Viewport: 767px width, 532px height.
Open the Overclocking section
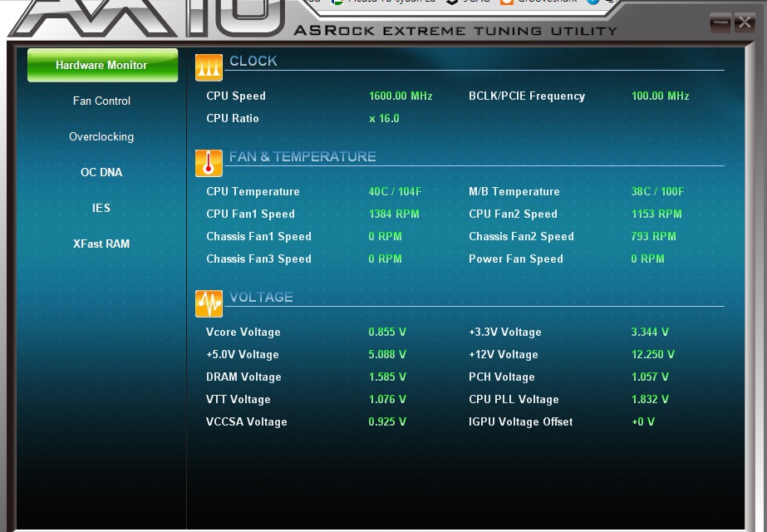click(101, 136)
